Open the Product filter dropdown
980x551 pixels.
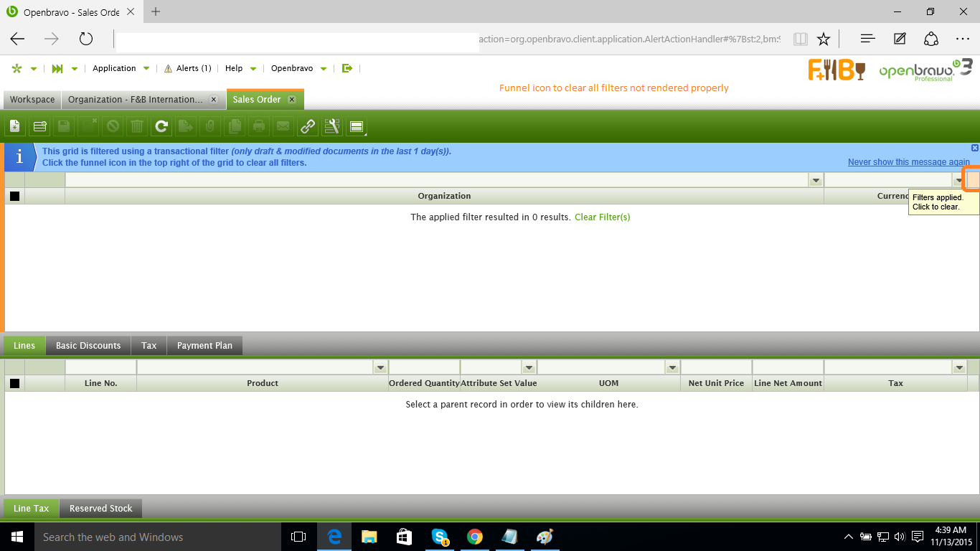[x=380, y=367]
